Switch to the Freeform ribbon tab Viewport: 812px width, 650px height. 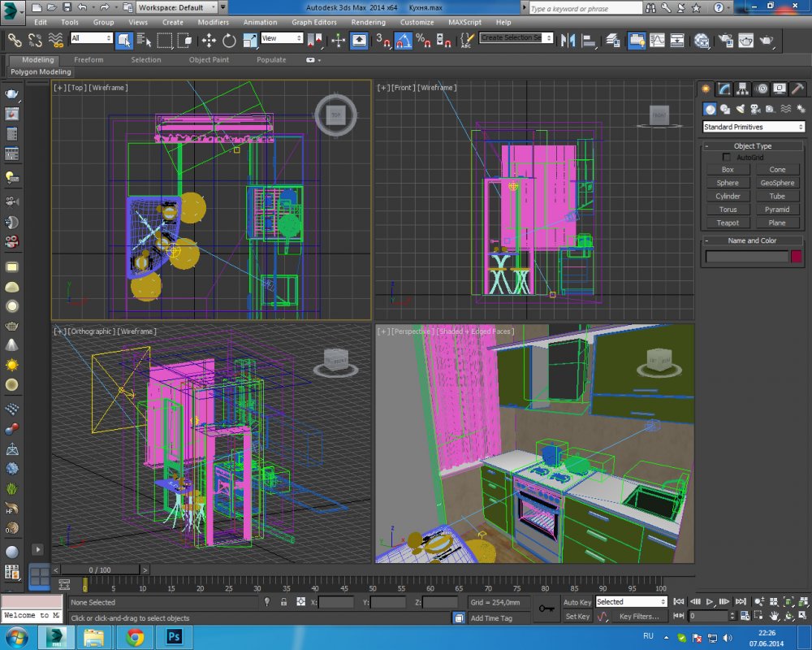point(89,59)
